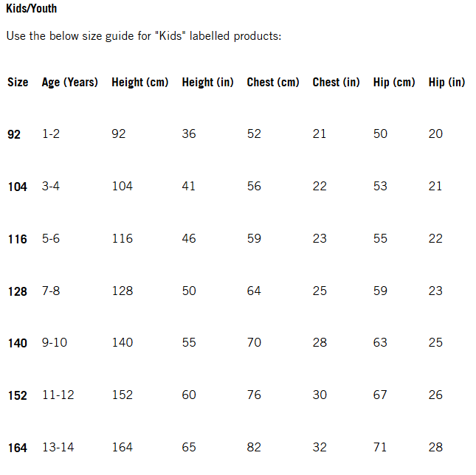Click the "Hip (cm)" column header
This screenshot has width=476, height=475.
point(394,82)
